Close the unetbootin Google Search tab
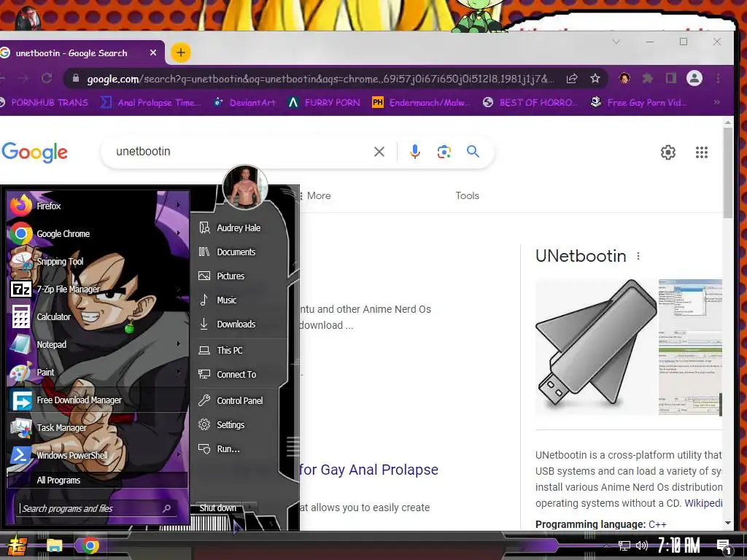 153,52
